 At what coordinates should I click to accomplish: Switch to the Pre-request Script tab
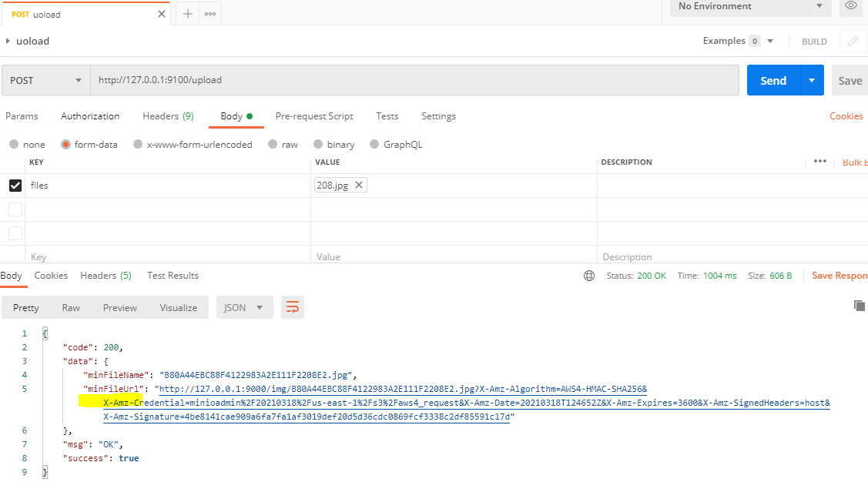coord(314,116)
